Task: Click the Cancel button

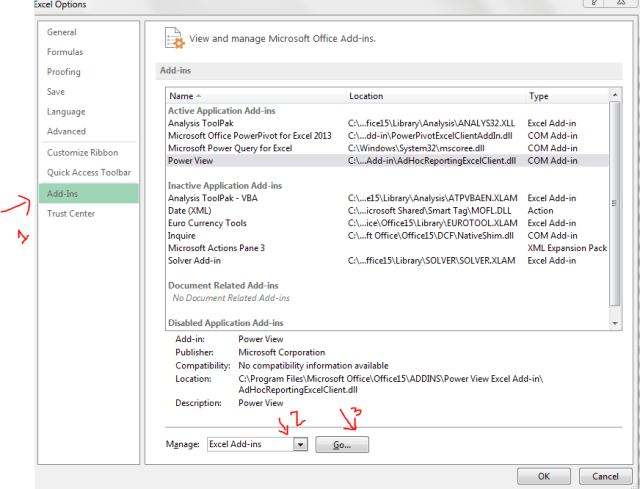Action: pyautogui.click(x=605, y=476)
